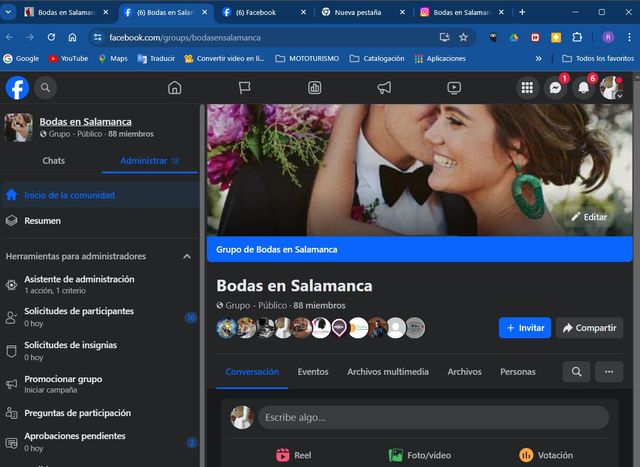Edit the cover photo with Editar
This screenshot has width=640, height=467.
tap(589, 217)
